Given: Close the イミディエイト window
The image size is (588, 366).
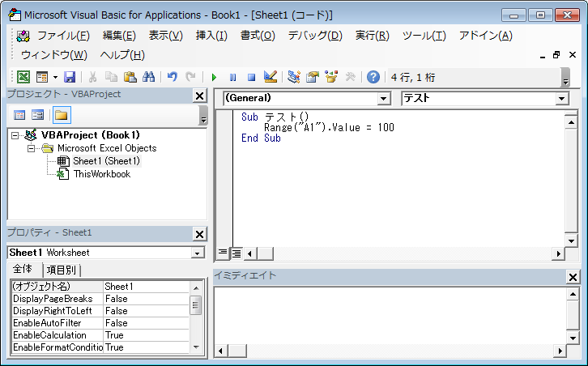Looking at the screenshot, I should (x=573, y=278).
